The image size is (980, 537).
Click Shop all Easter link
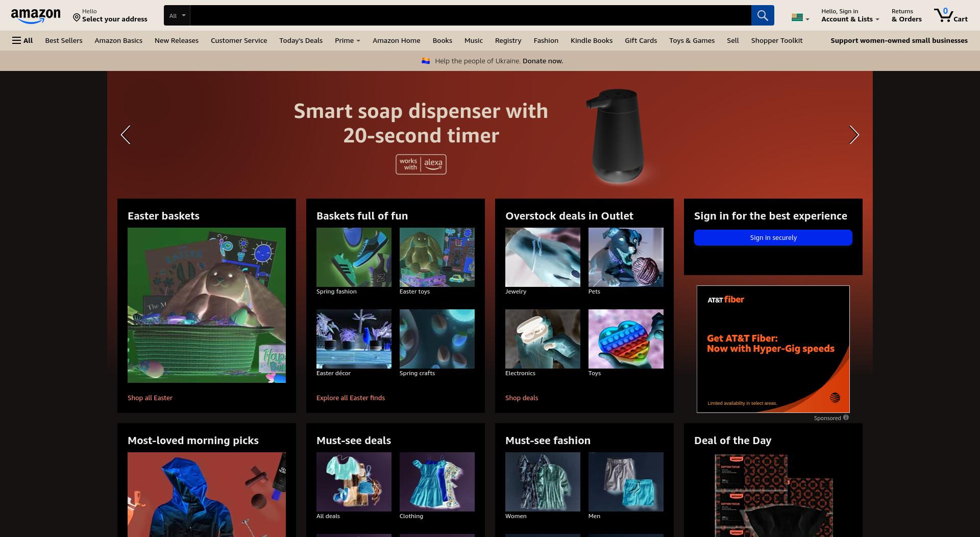click(150, 398)
